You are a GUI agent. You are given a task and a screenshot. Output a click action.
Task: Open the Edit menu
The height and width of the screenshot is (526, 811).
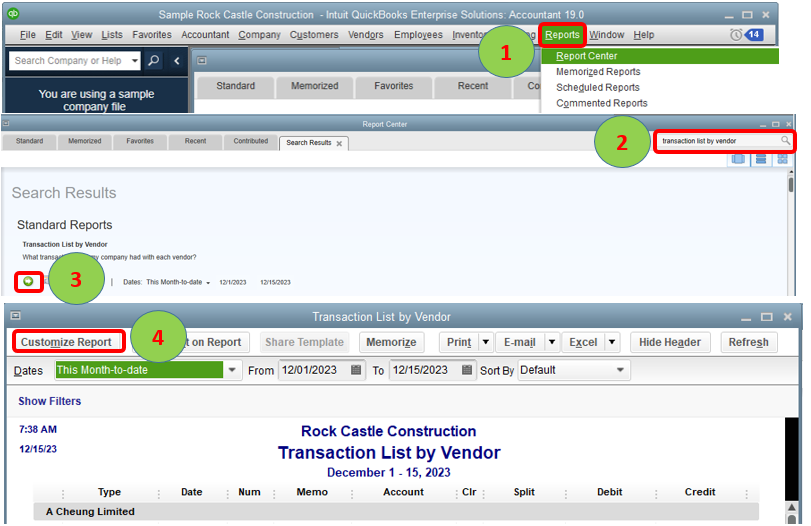point(53,35)
